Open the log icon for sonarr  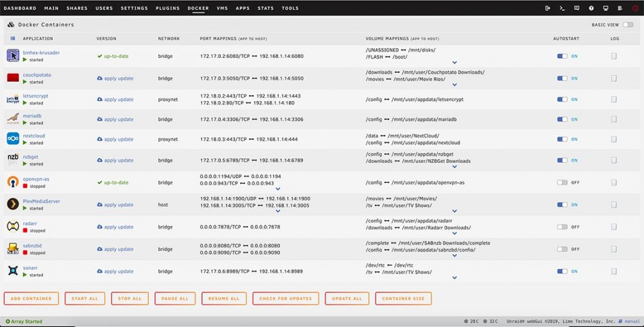tap(614, 271)
